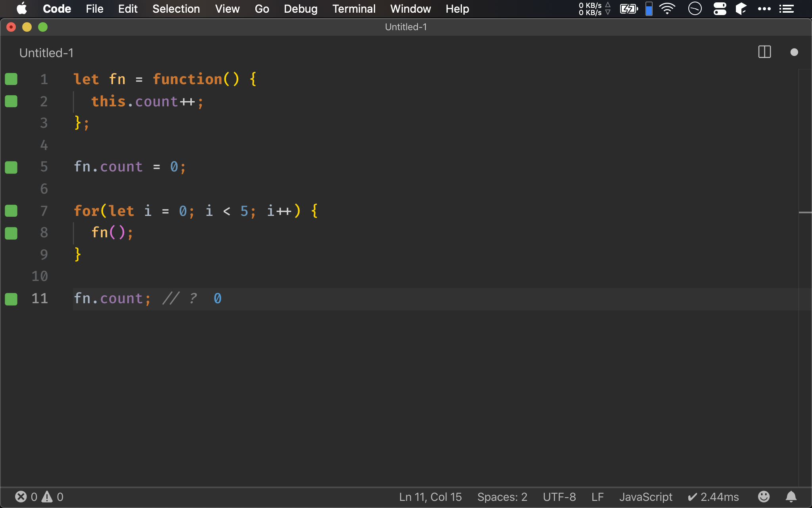Open the Debug menu
Screen dimensions: 812x508
[x=301, y=9]
